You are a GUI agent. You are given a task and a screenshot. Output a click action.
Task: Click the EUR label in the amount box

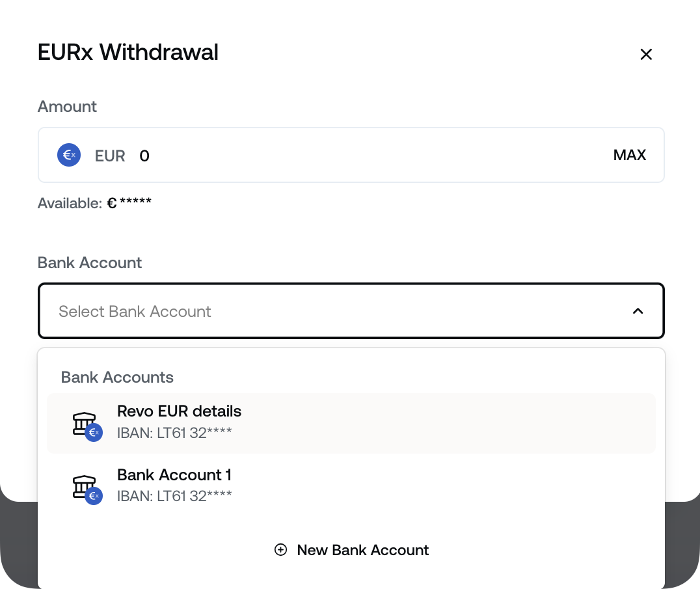pyautogui.click(x=109, y=155)
